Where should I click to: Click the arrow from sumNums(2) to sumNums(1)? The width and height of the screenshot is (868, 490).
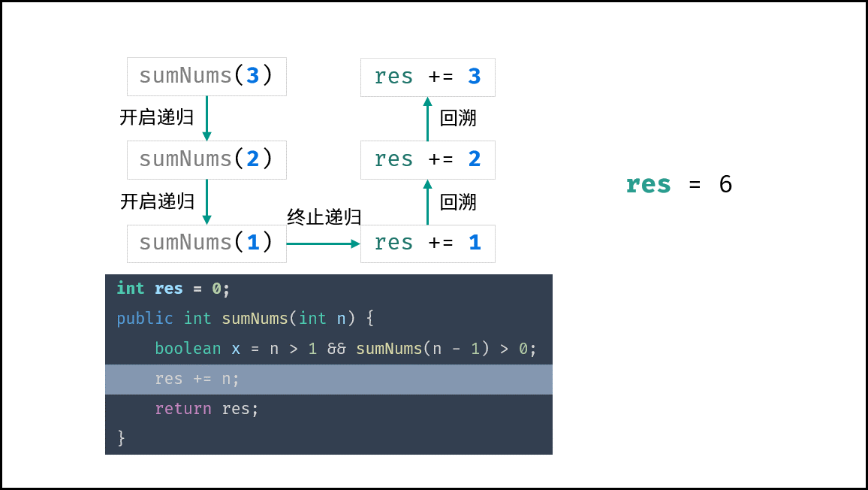(x=206, y=201)
